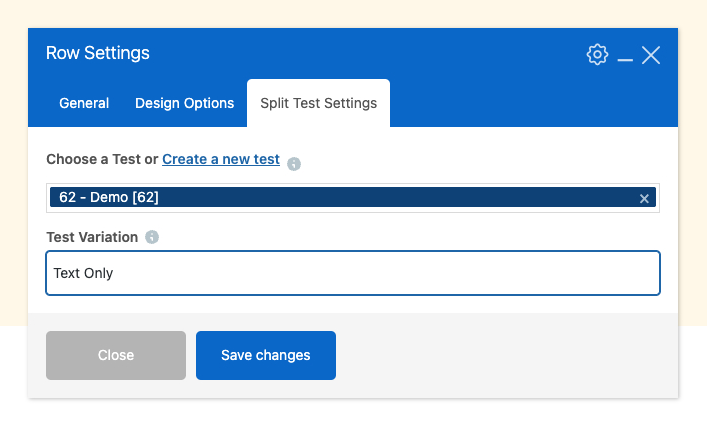
Task: Open the gear settings icon in Row Settings header
Action: click(597, 55)
